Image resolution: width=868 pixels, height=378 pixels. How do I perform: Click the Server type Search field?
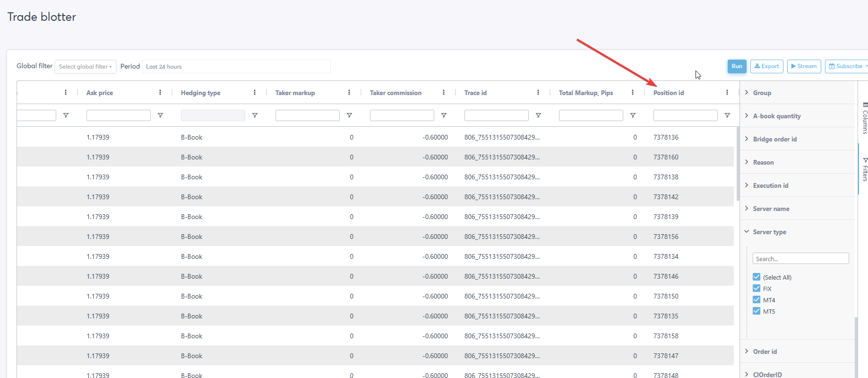point(800,259)
